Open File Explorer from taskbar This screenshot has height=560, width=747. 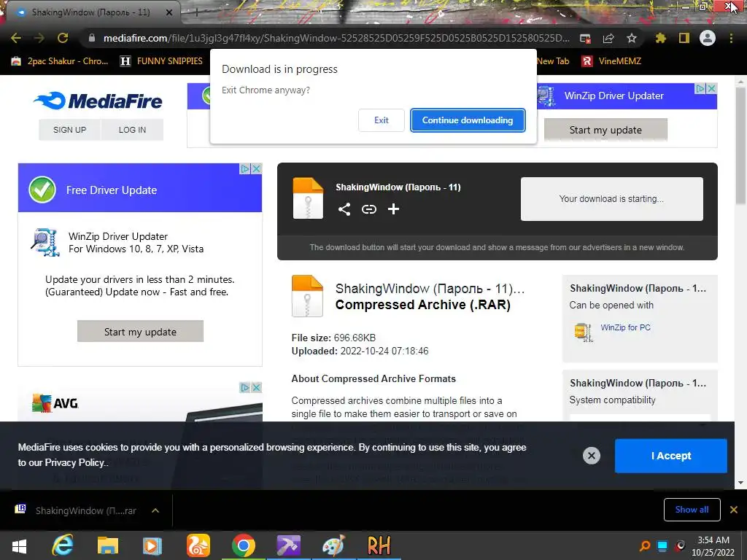click(108, 545)
